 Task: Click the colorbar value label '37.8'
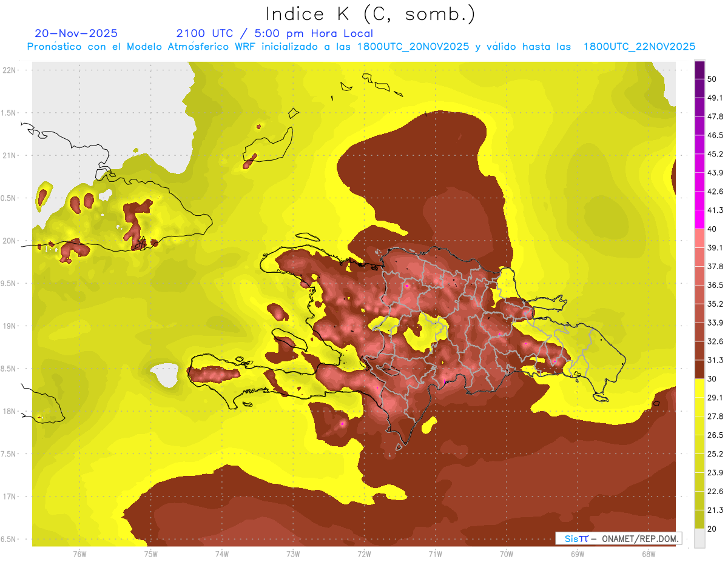click(x=715, y=266)
